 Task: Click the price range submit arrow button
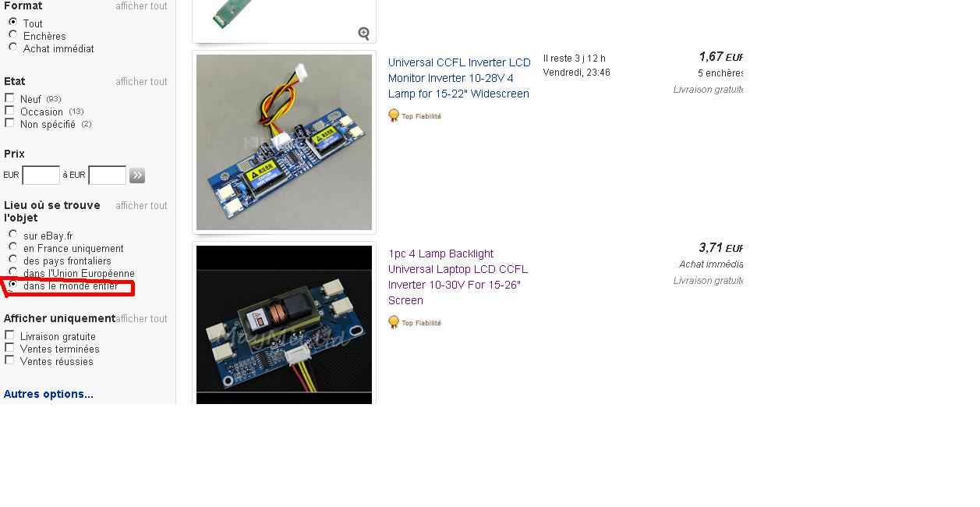coord(137,175)
